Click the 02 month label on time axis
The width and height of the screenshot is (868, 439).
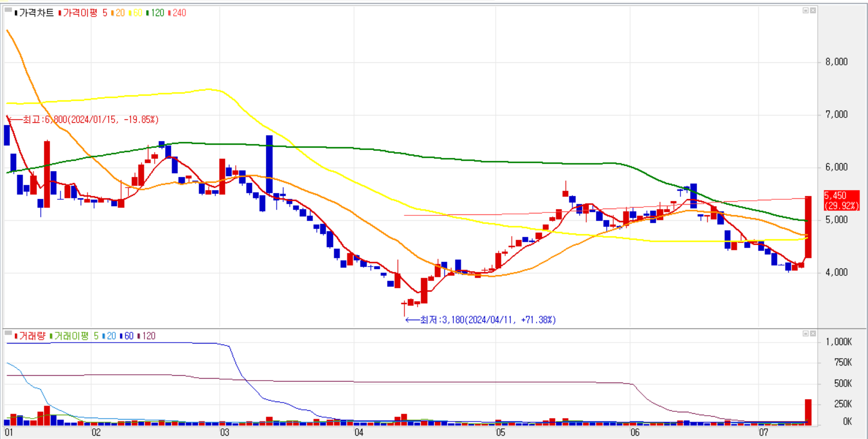click(96, 433)
